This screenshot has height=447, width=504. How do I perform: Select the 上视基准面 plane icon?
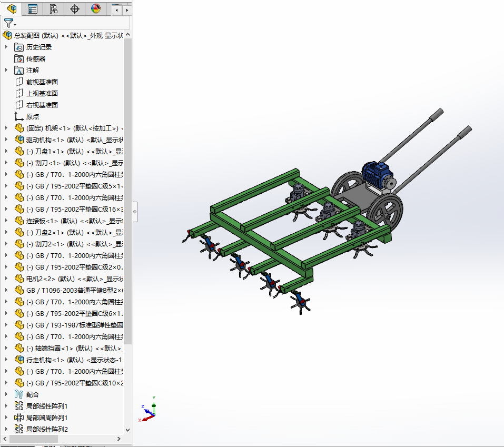coord(19,94)
